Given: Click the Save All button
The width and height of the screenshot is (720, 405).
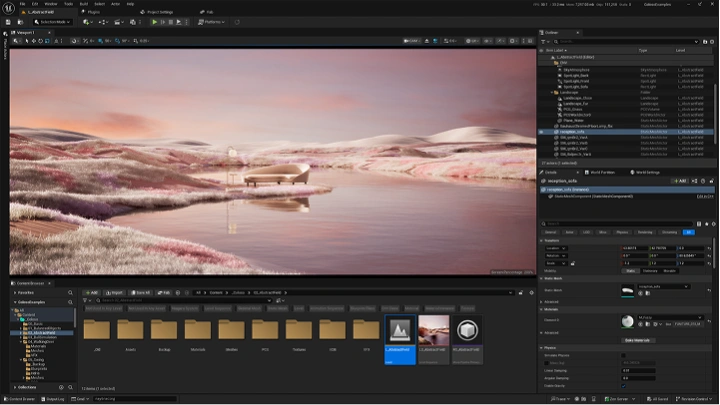Looking at the screenshot, I should click(x=141, y=292).
